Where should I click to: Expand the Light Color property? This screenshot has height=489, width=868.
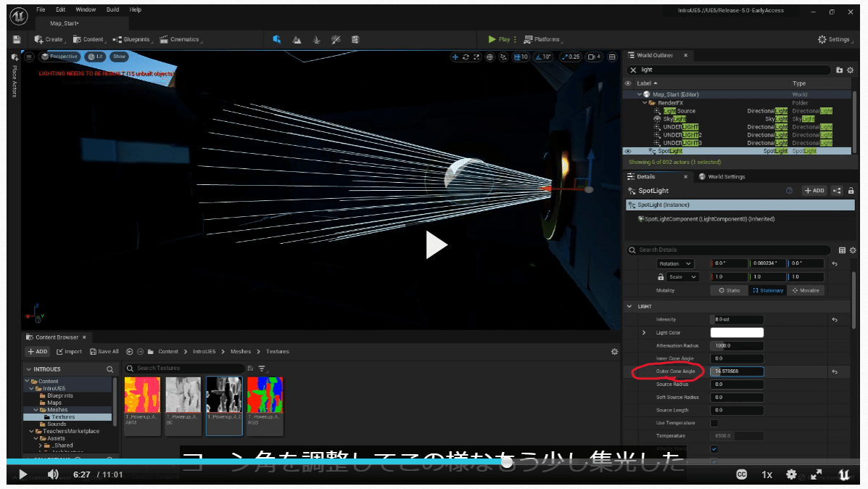pos(644,333)
